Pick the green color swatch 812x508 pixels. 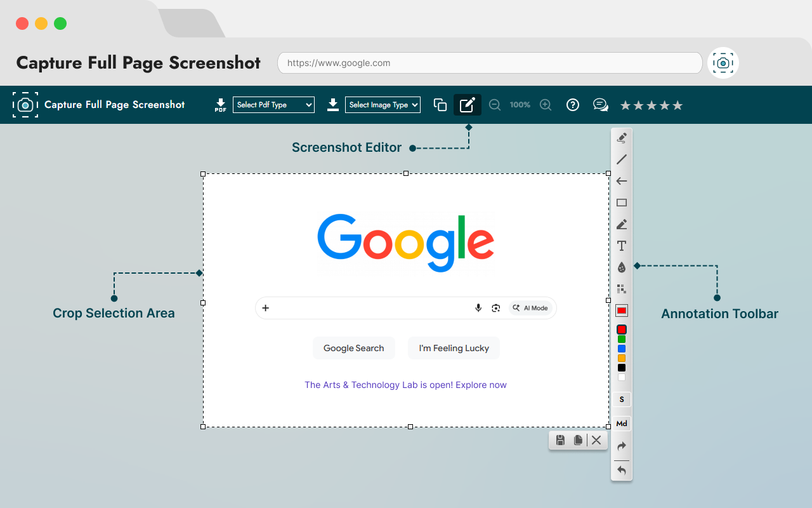coord(622,339)
